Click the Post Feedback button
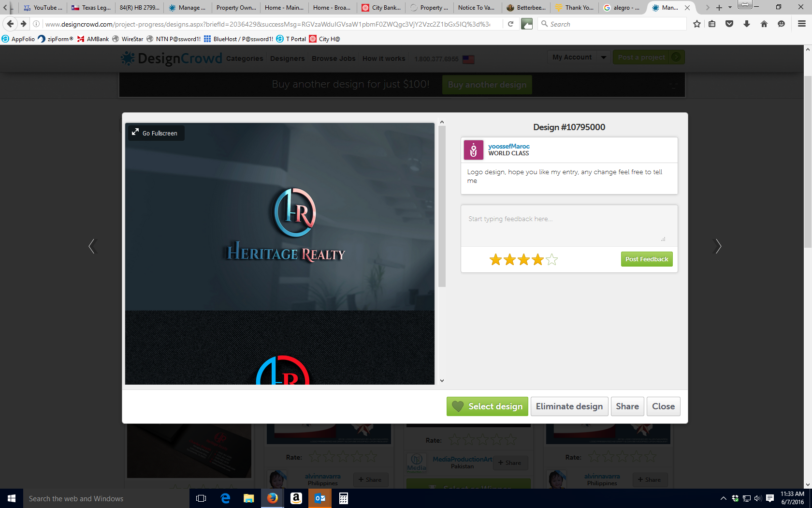This screenshot has width=812, height=508. click(646, 259)
